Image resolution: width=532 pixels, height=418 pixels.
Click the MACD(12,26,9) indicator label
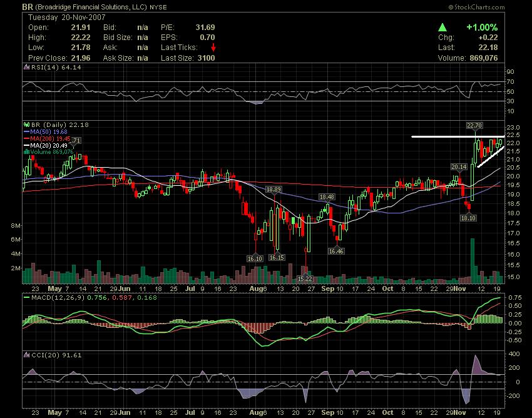58,298
